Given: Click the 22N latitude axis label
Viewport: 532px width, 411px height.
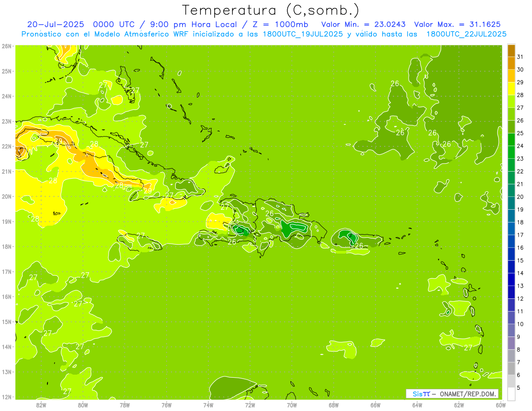Looking at the screenshot, I should (6, 146).
